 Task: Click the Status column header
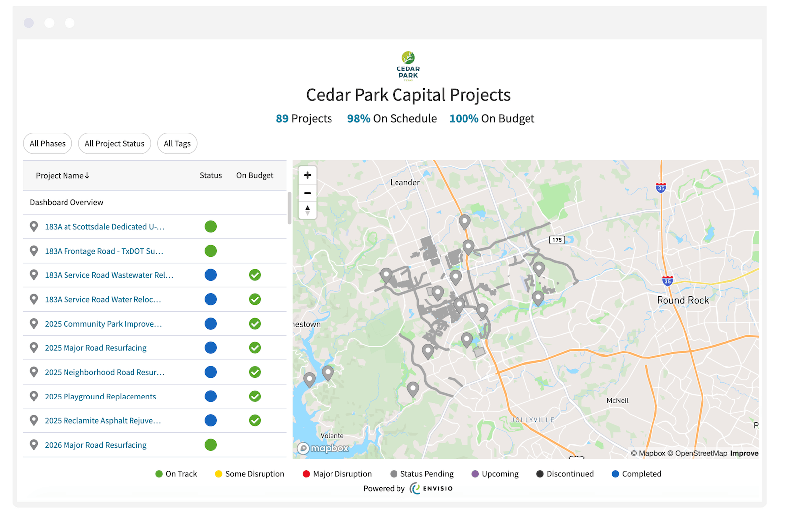tap(211, 176)
